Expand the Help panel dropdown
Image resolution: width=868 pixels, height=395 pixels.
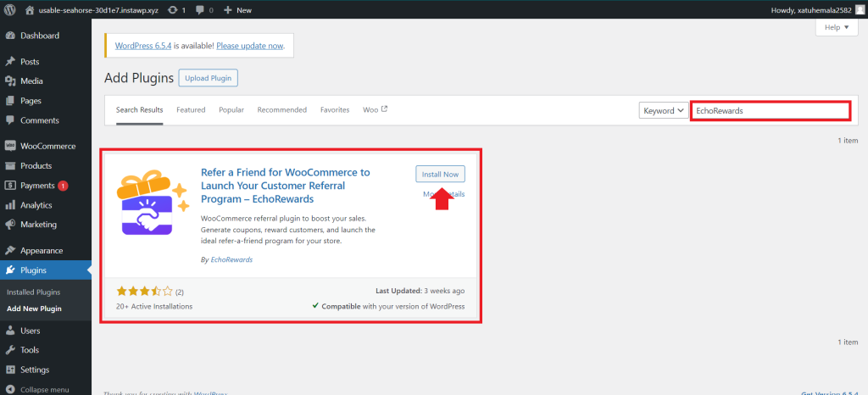[x=837, y=27]
